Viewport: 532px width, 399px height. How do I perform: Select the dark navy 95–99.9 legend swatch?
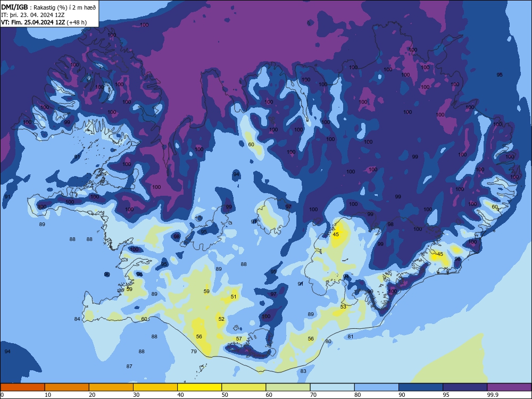pyautogui.click(x=465, y=387)
